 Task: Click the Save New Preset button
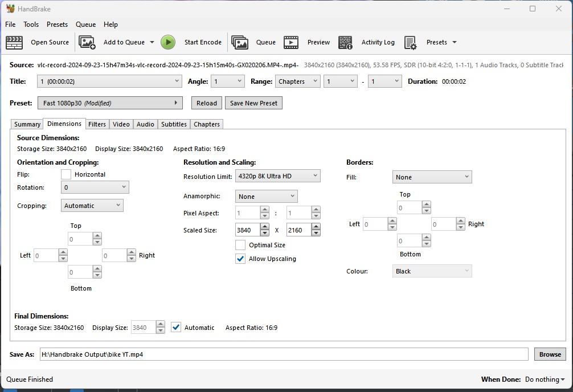pos(253,103)
